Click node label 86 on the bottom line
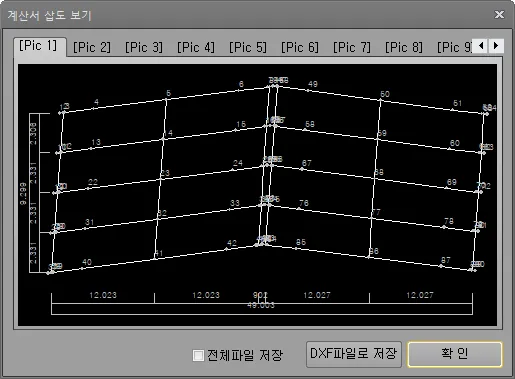The height and width of the screenshot is (379, 515). point(374,251)
